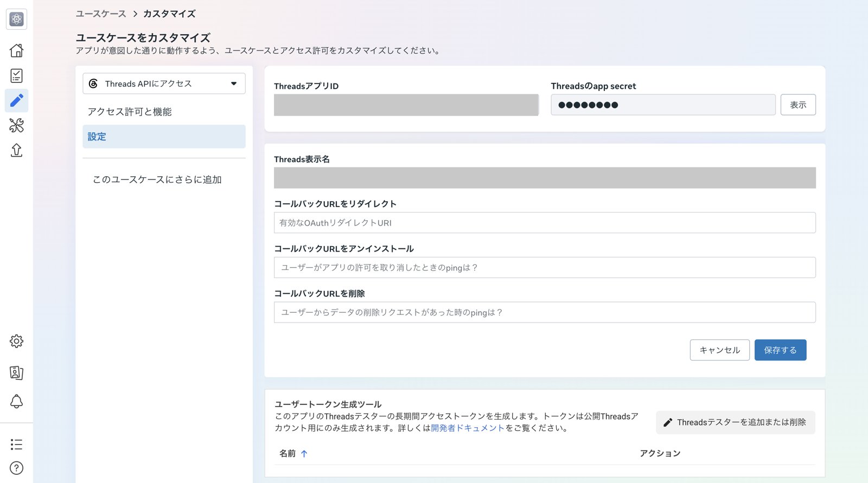
Task: Focus the コールバックURLを削除 input
Action: point(545,312)
